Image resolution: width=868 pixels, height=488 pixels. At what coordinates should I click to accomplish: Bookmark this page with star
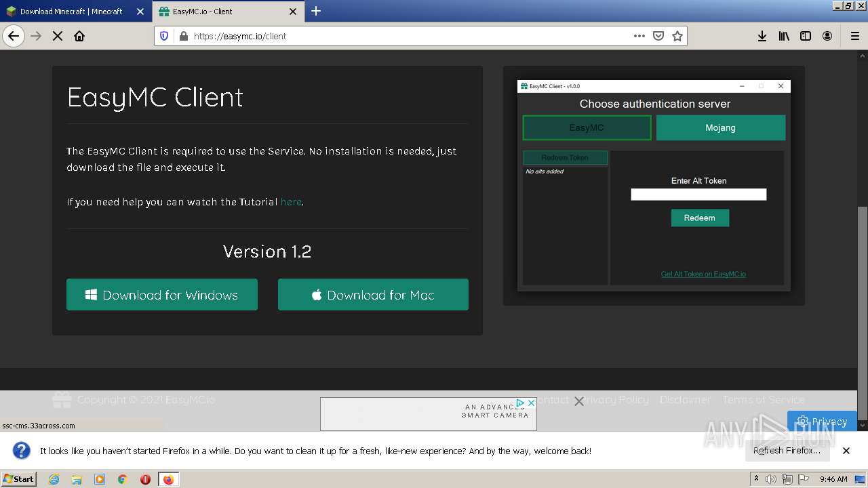677,36
